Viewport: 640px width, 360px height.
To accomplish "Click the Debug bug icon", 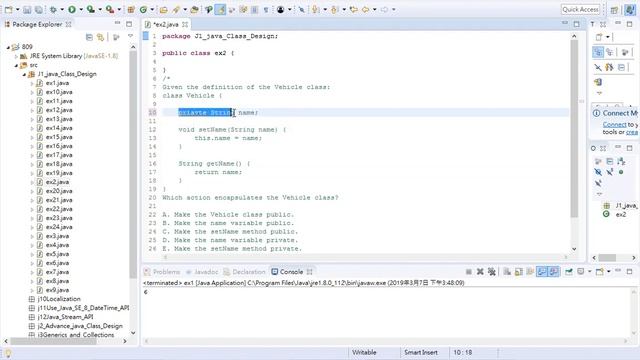I will coord(53,9).
